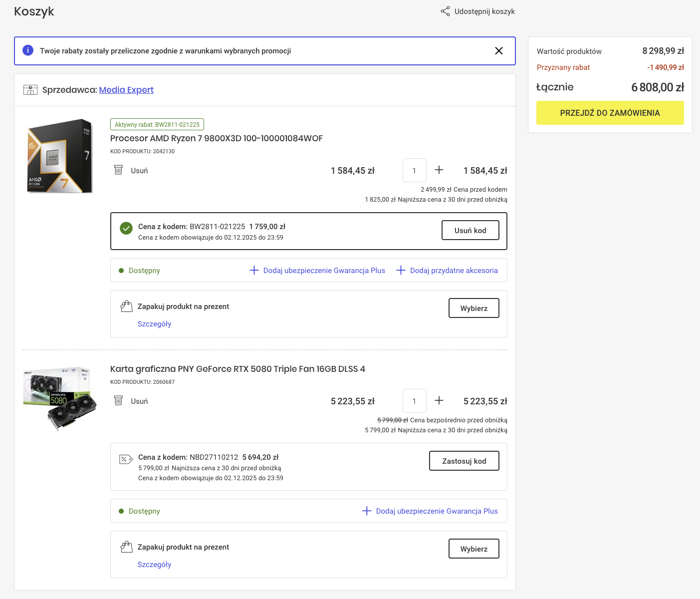Viewport: 700px width, 599px height.
Task: Remove discount code BW2811-021225
Action: click(x=470, y=230)
